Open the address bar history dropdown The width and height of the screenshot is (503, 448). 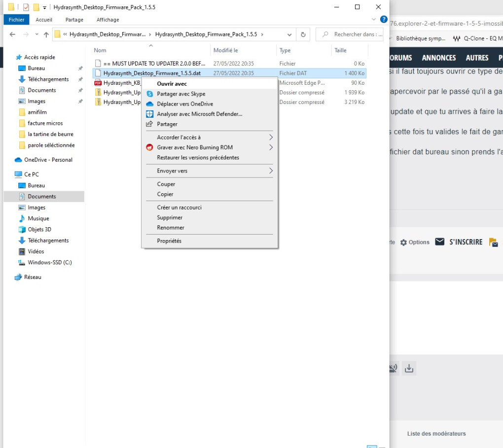coord(289,34)
